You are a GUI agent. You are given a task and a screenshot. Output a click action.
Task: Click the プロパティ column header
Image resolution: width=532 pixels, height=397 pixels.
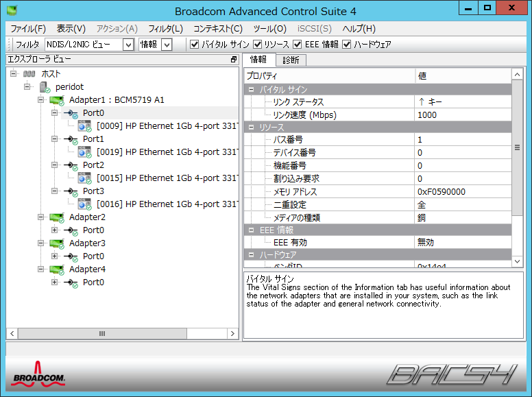[330, 76]
